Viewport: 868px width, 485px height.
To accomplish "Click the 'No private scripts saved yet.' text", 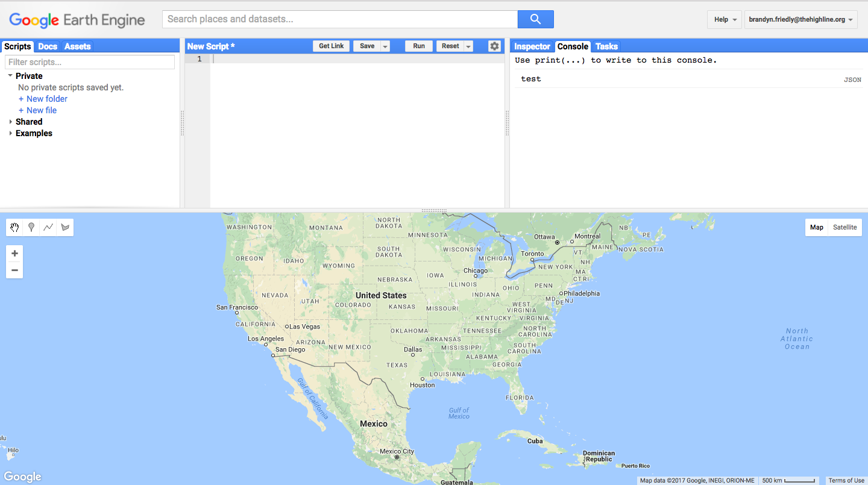I will click(x=71, y=87).
